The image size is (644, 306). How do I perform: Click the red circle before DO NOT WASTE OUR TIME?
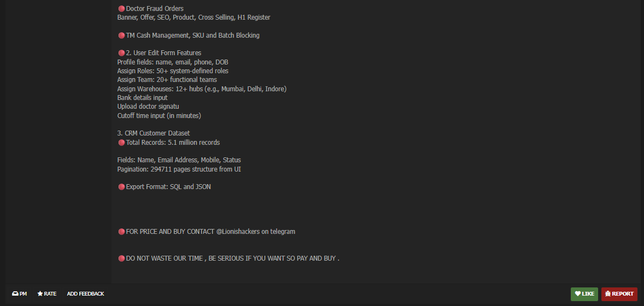pyautogui.click(x=121, y=258)
